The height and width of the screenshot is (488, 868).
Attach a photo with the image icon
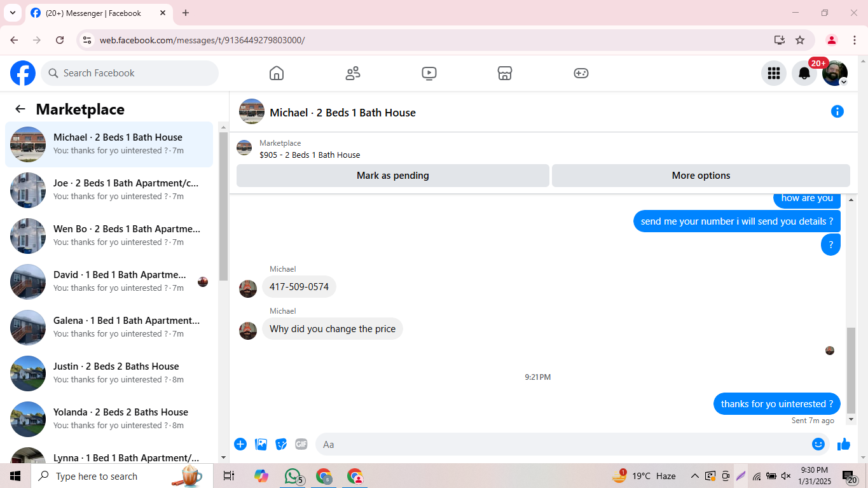[261, 444]
